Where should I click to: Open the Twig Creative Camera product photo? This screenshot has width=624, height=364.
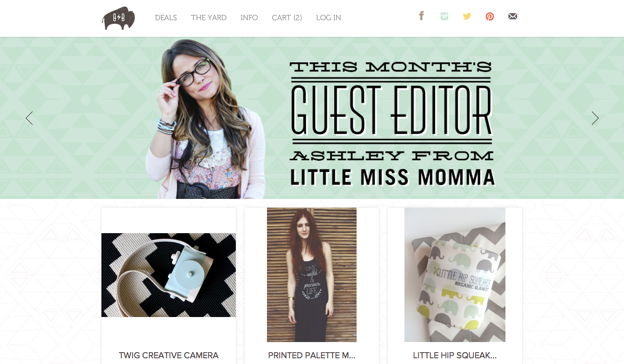169,275
